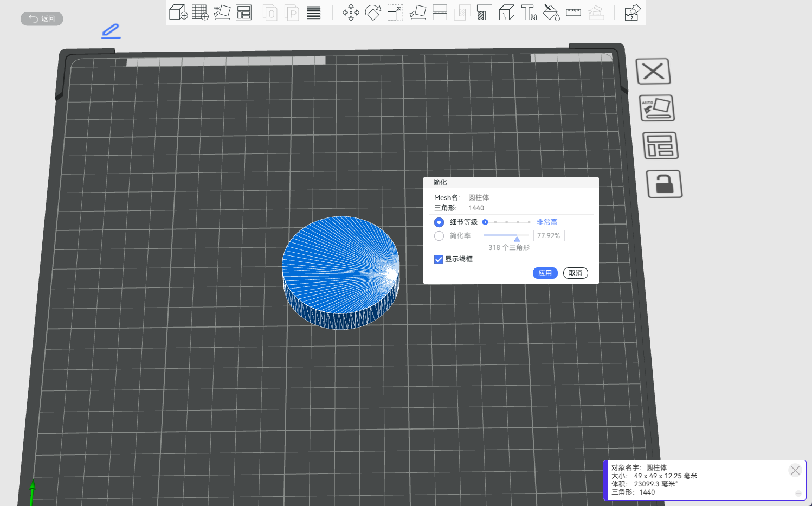Viewport: 812px width, 506px height.
Task: Click 取消 to cancel the dialog
Action: coord(575,273)
